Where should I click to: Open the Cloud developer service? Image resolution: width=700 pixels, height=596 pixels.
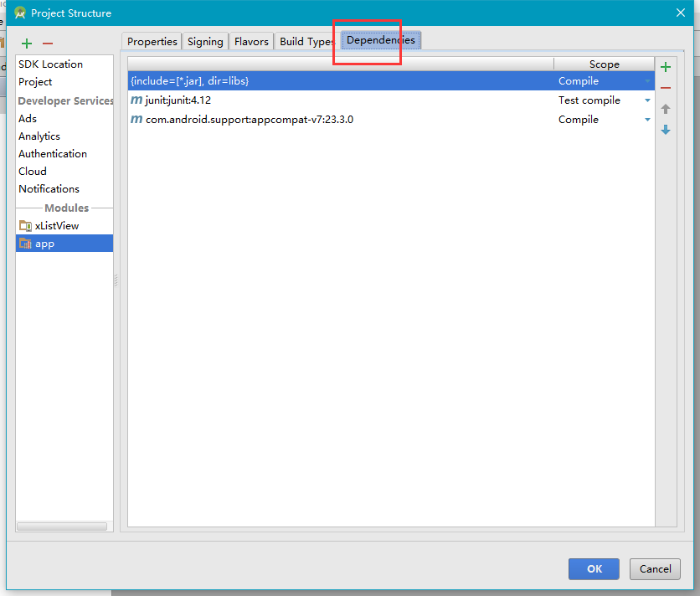coord(64,171)
